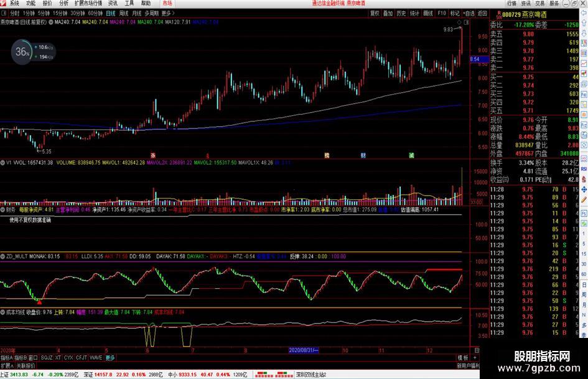Image resolution: width=588 pixels, height=379 pixels.
Task: Open the 多周期 multi-period view
Action: (x=151, y=14)
